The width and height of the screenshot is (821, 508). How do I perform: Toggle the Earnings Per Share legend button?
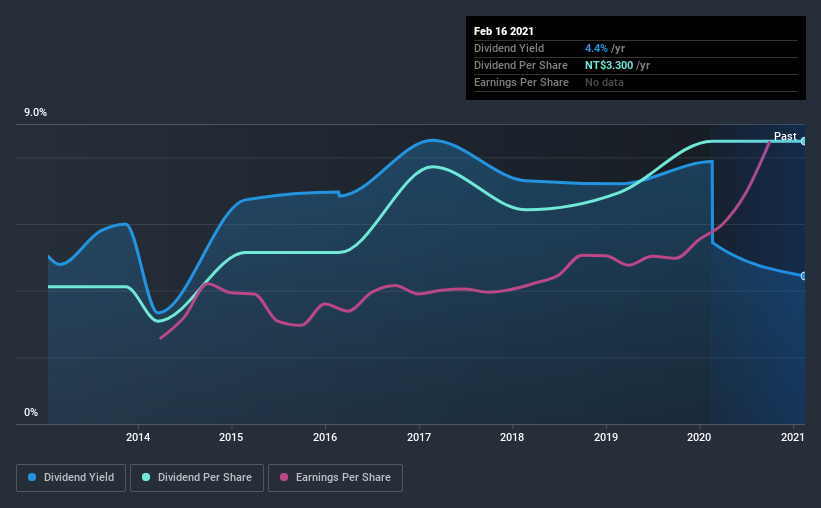[336, 478]
